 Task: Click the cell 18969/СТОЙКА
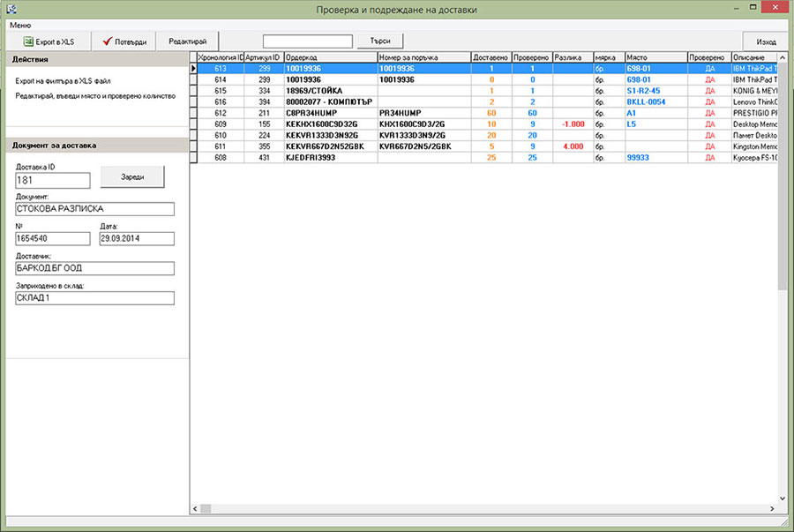(331, 91)
